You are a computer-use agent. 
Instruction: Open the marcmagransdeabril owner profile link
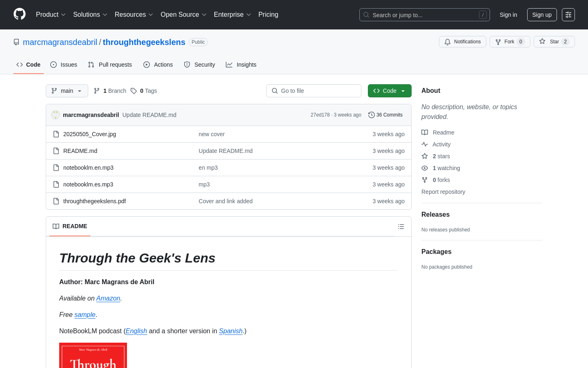[x=60, y=42]
